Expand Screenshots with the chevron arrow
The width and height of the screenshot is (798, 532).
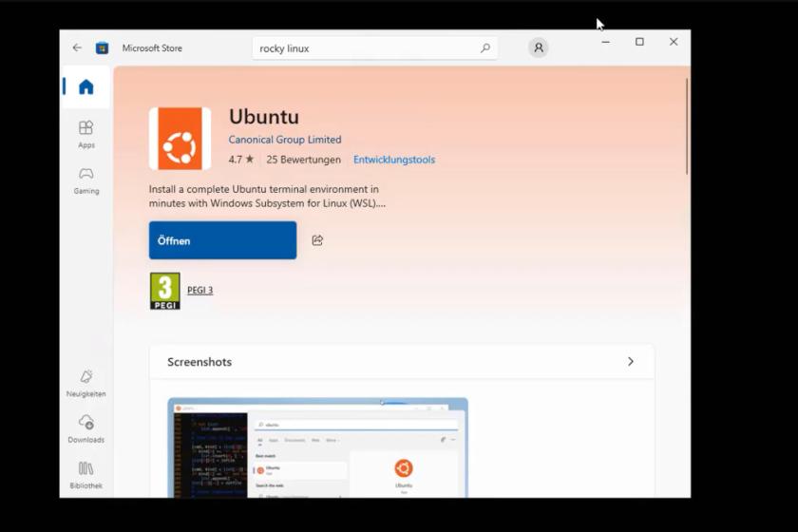631,361
